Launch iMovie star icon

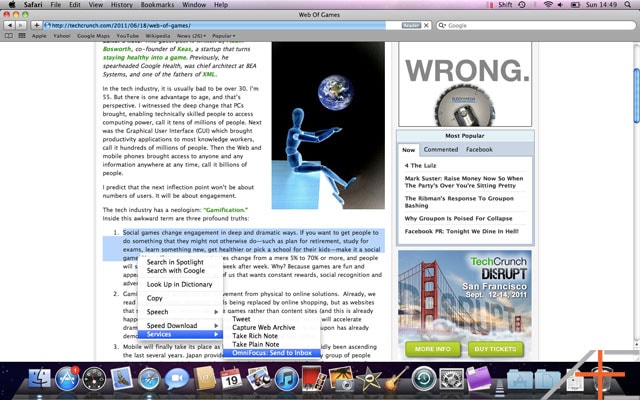pyautogui.click(x=369, y=379)
